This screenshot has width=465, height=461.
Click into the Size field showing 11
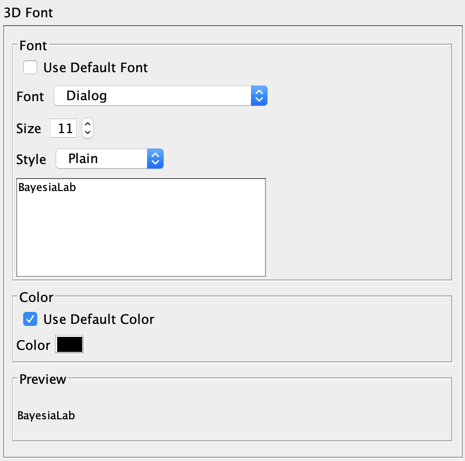tap(63, 128)
